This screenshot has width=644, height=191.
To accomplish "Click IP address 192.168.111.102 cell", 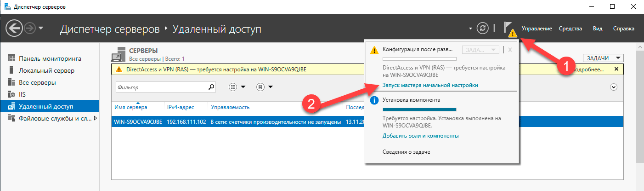I will tap(186, 122).
